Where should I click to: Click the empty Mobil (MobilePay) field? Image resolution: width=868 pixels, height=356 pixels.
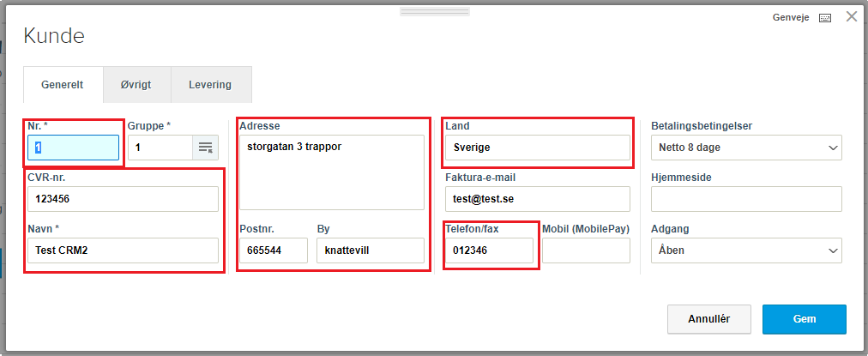coord(586,250)
